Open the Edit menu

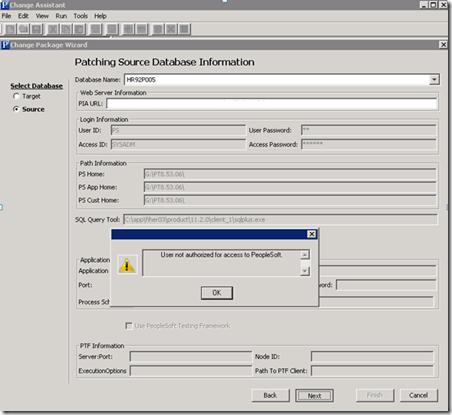click(x=23, y=16)
